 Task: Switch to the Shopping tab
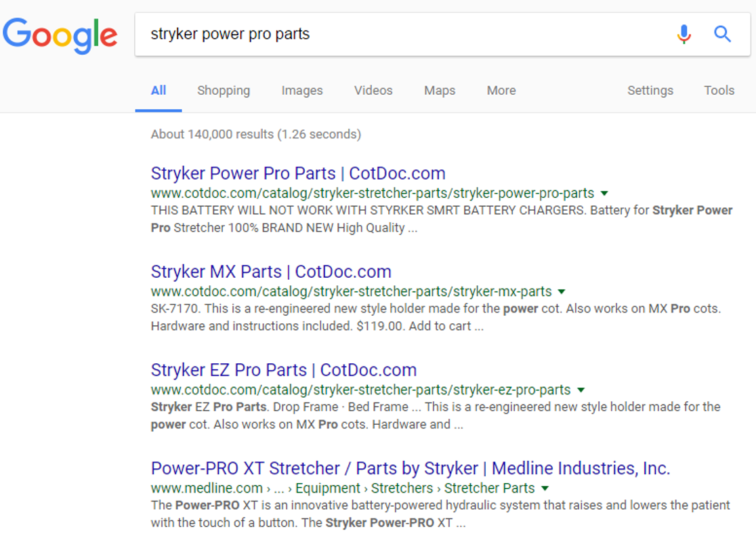pyautogui.click(x=224, y=91)
